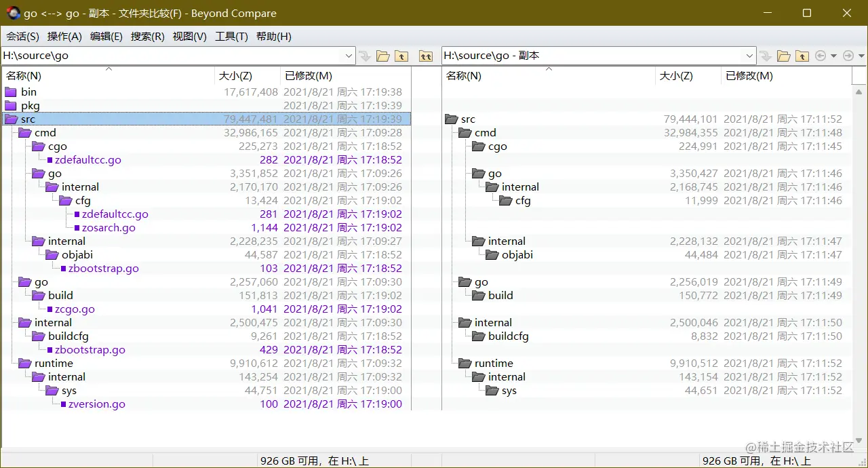
Task: Click bin size value 17,617,408
Action: click(x=251, y=92)
